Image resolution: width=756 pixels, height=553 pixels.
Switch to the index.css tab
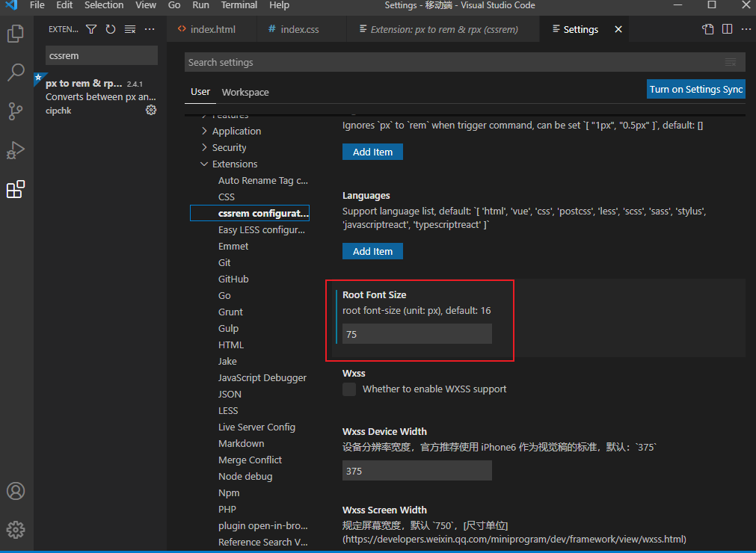pyautogui.click(x=301, y=29)
